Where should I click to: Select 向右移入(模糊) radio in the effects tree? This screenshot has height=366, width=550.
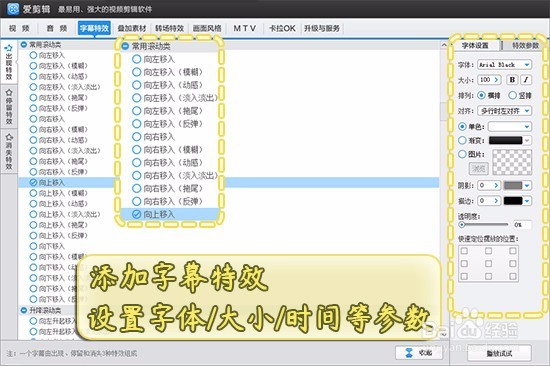(33, 129)
